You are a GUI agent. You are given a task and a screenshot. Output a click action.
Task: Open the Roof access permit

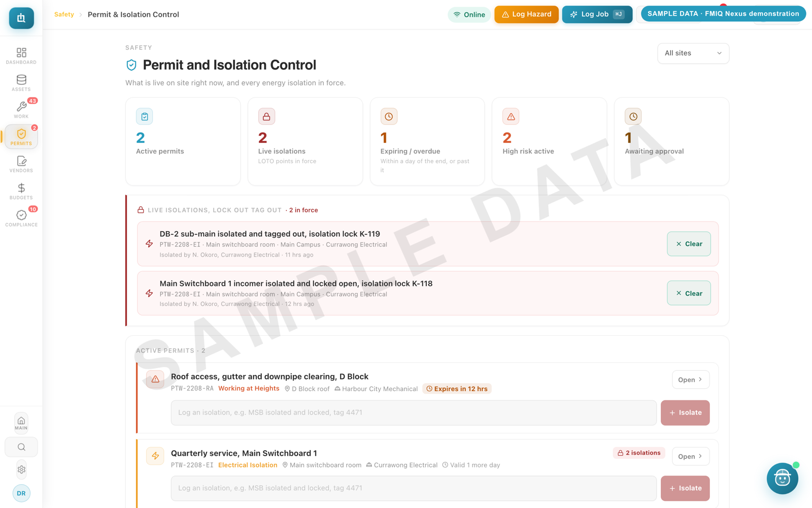click(691, 379)
